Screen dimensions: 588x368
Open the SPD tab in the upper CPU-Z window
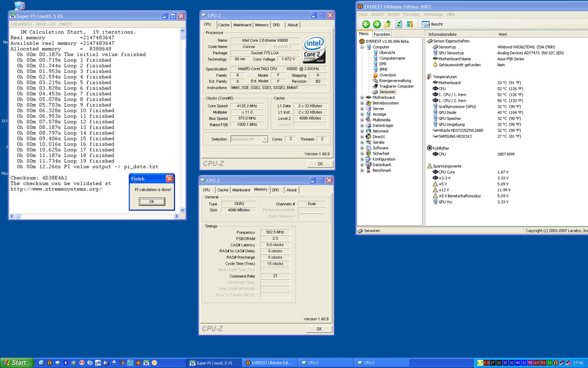tap(276, 25)
